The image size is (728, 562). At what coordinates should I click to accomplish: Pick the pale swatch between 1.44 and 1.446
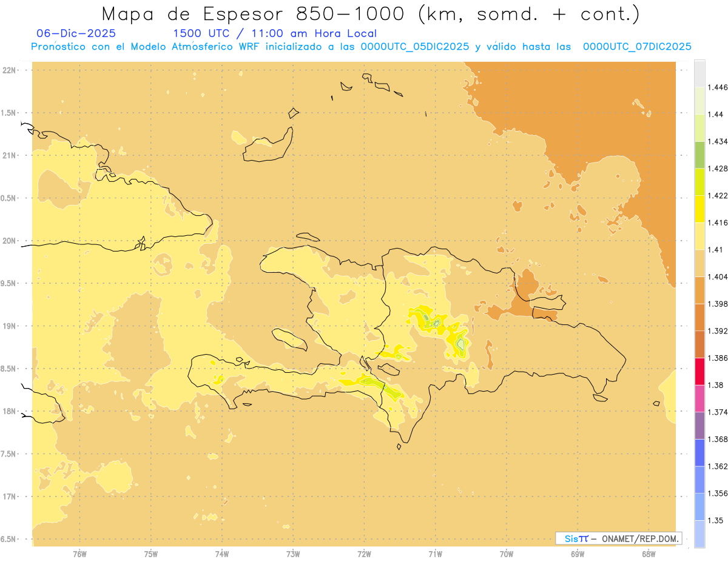699,101
